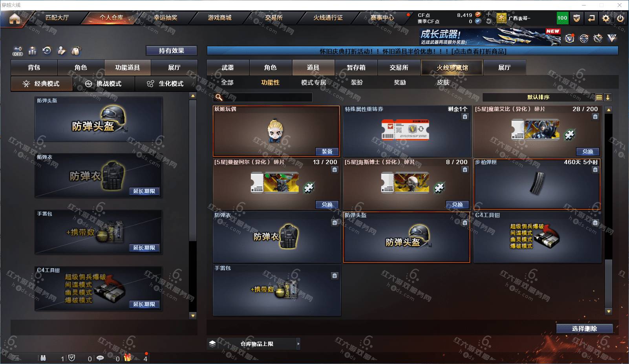The image size is (629, 364).
Task: Toggle list view layout button
Action: pos(599,97)
